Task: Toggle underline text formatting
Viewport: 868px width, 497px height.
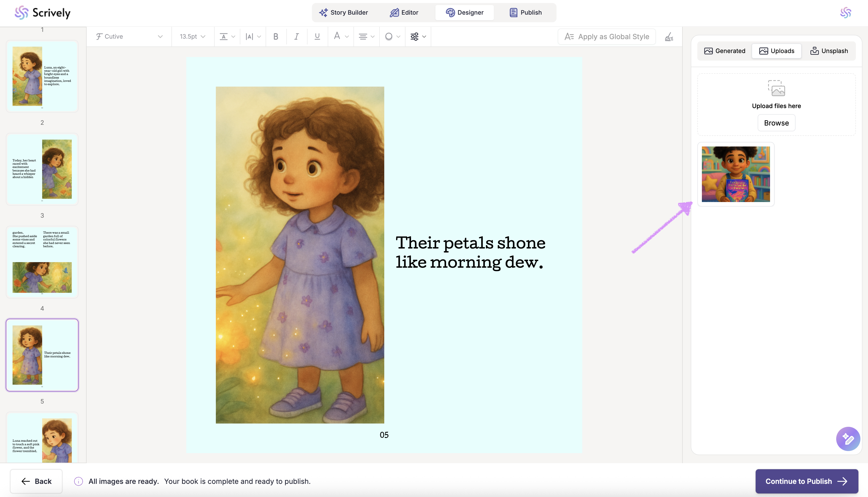Action: tap(317, 37)
